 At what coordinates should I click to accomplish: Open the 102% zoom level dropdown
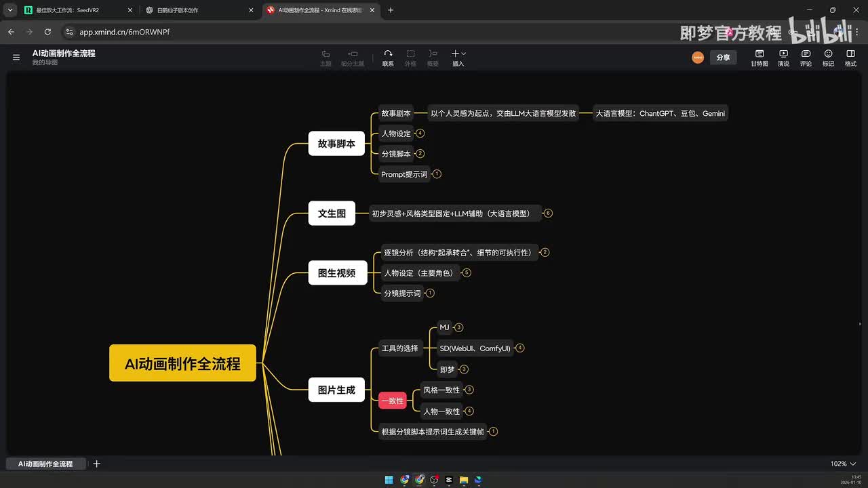(x=843, y=464)
